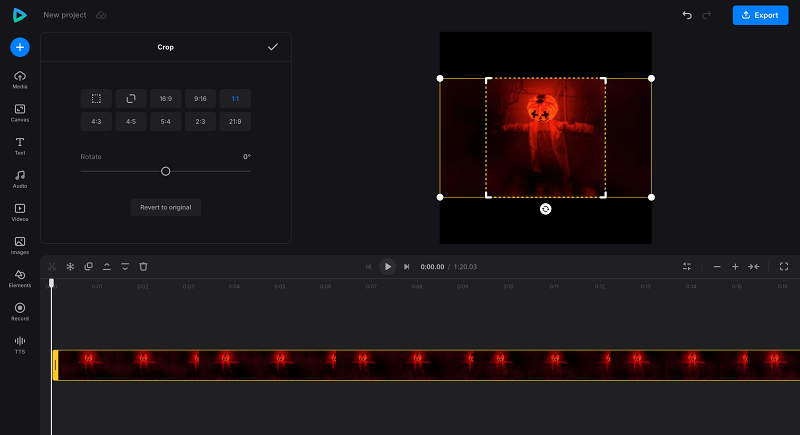Image resolution: width=800 pixels, height=435 pixels.
Task: Select the freeform crop option
Action: click(x=96, y=98)
